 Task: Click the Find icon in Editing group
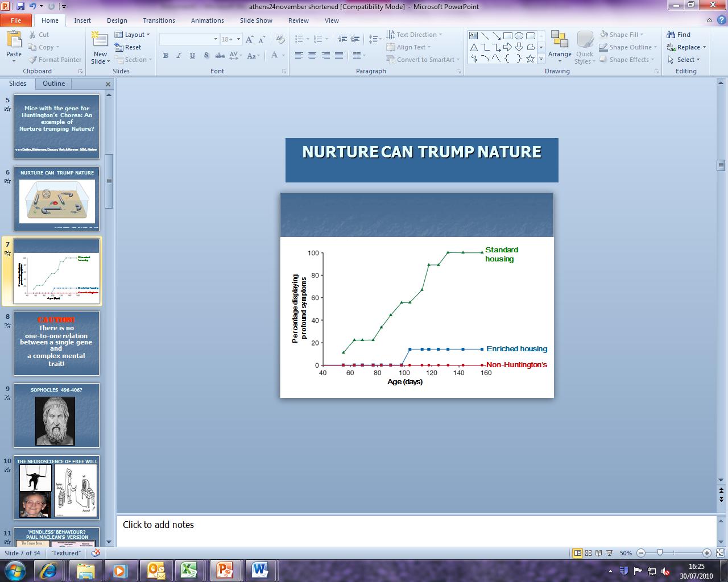click(x=679, y=35)
